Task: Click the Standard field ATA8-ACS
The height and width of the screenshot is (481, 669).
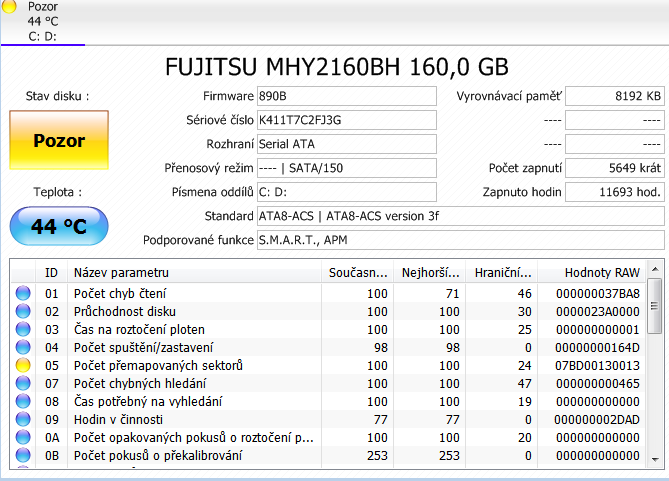Action: tap(460, 216)
